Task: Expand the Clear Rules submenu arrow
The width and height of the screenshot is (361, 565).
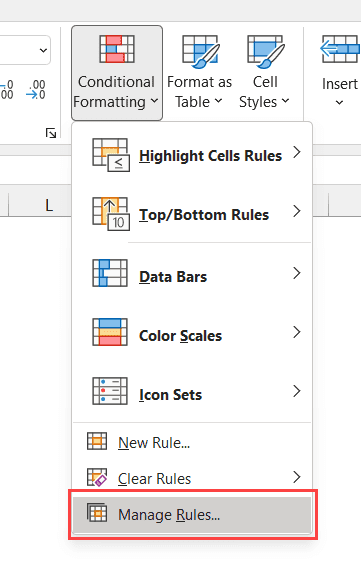Action: 297,477
